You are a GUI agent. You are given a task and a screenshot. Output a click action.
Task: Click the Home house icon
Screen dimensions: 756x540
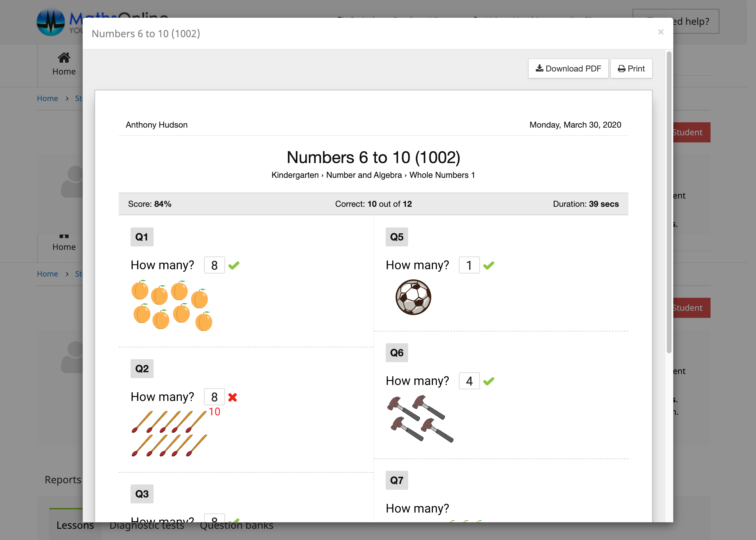(64, 58)
